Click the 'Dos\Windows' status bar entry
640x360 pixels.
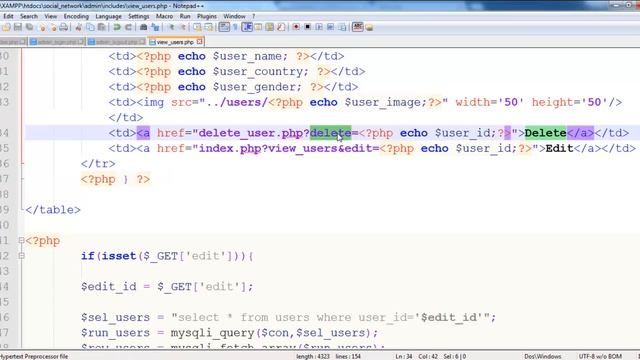pos(543,356)
